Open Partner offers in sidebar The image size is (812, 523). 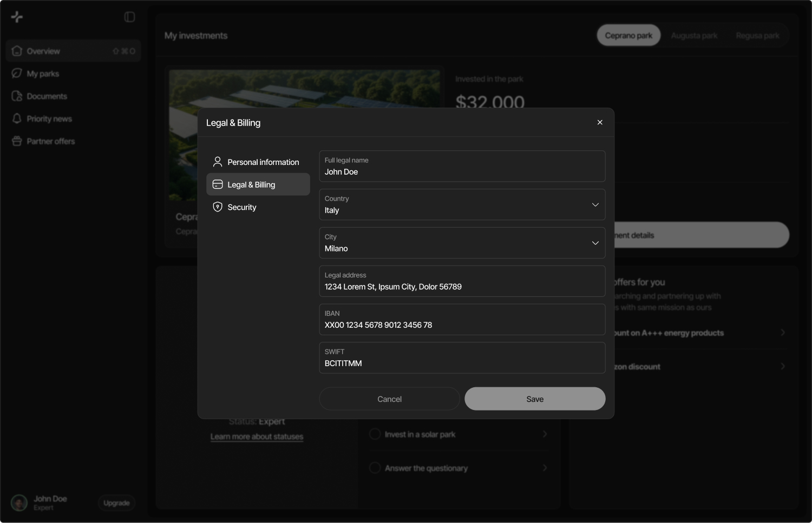74,141
